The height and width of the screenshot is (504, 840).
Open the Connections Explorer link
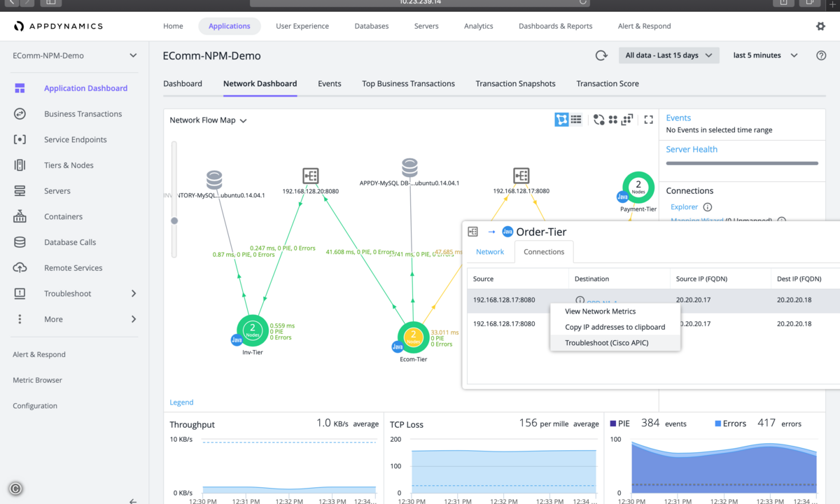click(684, 207)
